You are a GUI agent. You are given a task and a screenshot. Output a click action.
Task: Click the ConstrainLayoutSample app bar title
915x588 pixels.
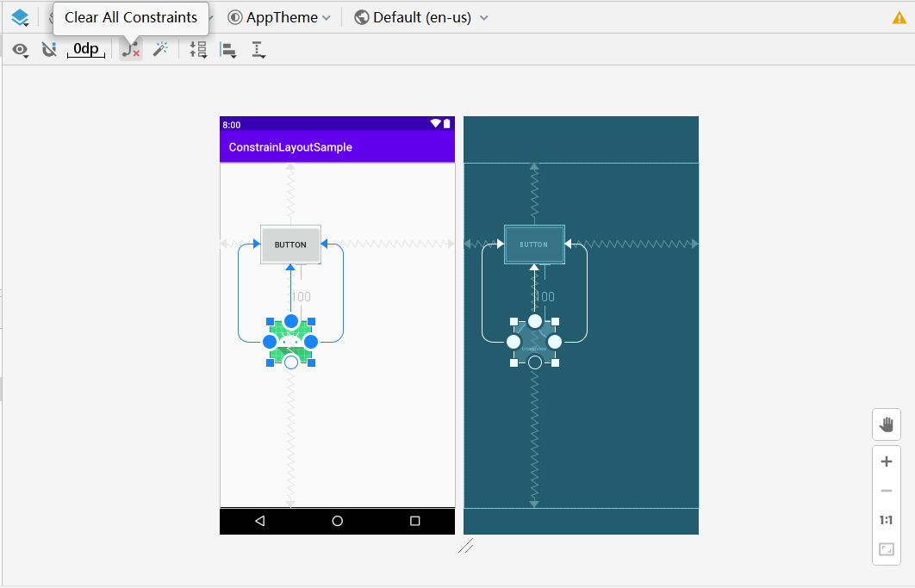(290, 147)
